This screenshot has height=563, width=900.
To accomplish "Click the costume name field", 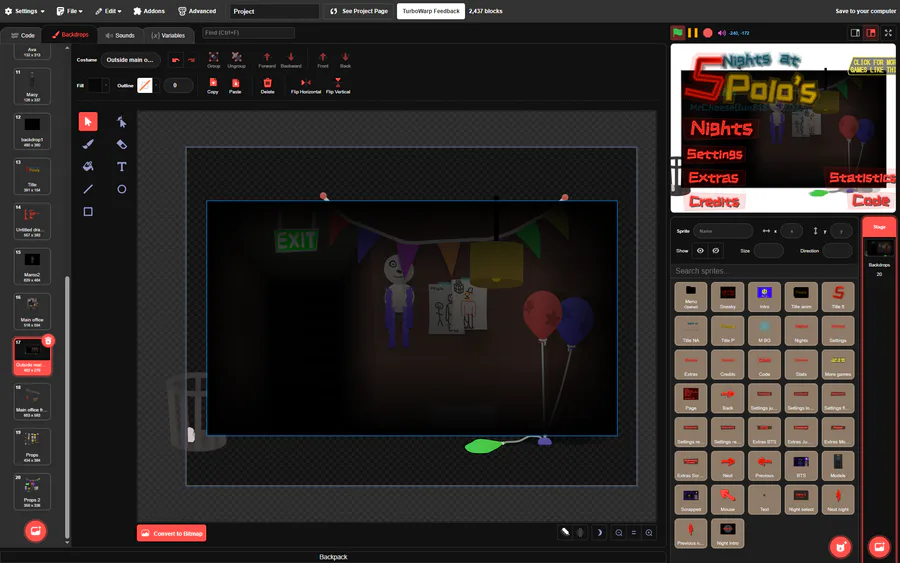I will click(132, 60).
